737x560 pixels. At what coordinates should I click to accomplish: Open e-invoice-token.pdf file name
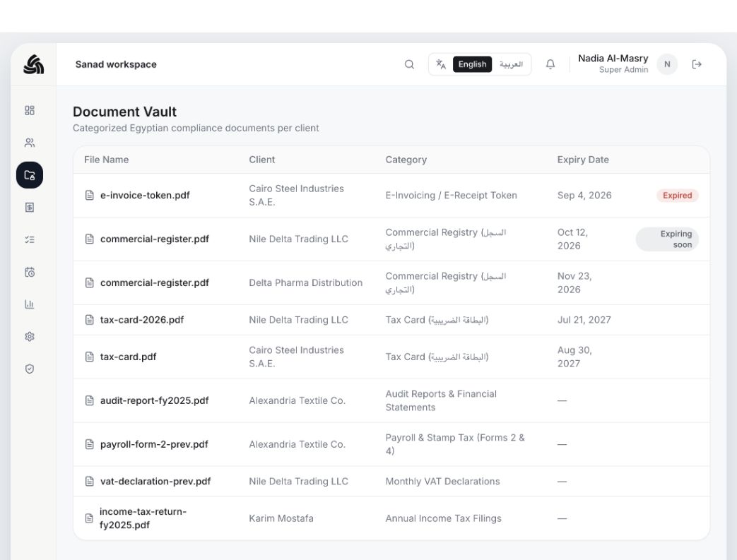[145, 196]
